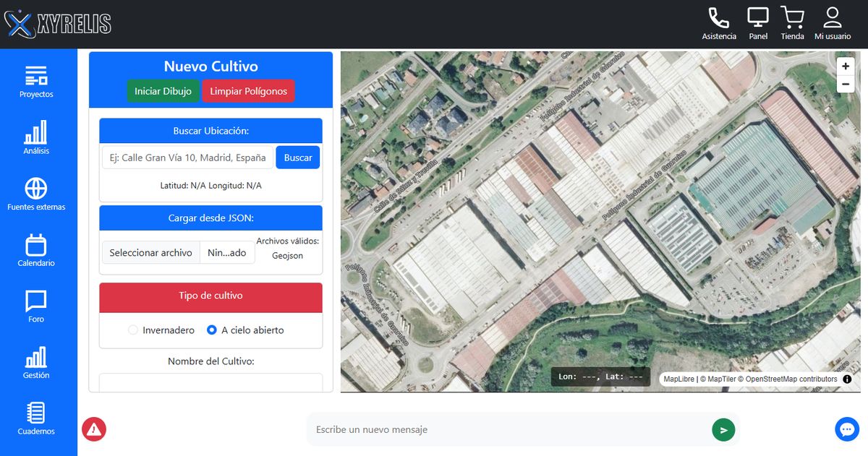Click the new message text box
The height and width of the screenshot is (456, 868).
508,430
